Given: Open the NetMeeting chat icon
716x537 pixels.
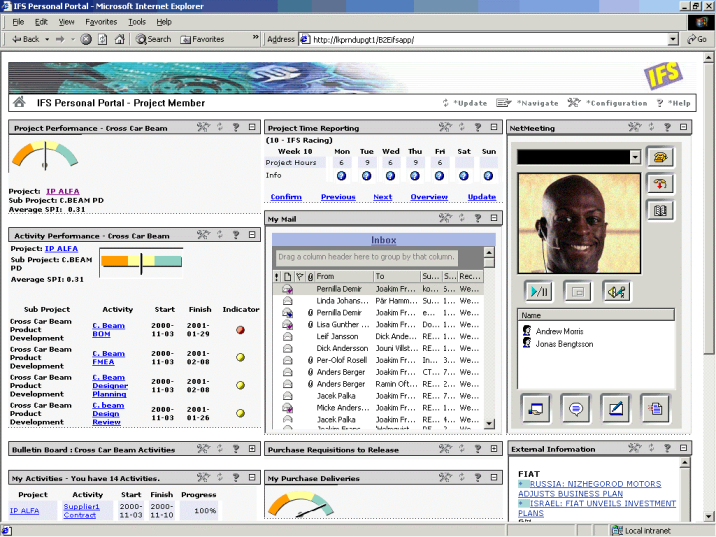Looking at the screenshot, I should click(x=576, y=408).
